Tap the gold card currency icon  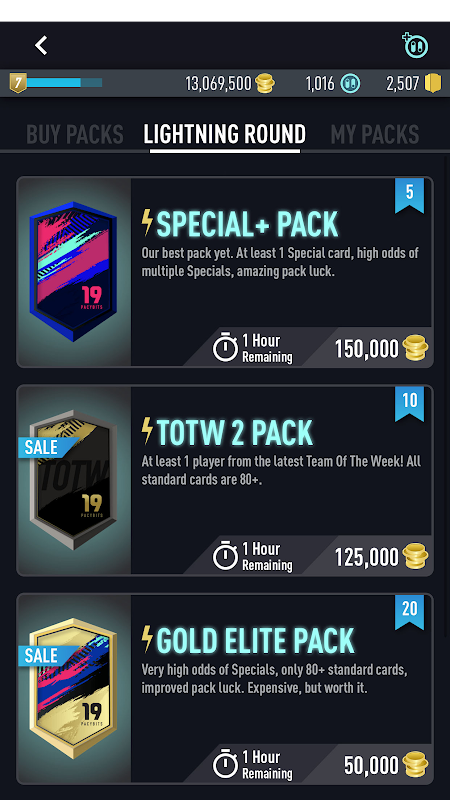click(x=432, y=83)
